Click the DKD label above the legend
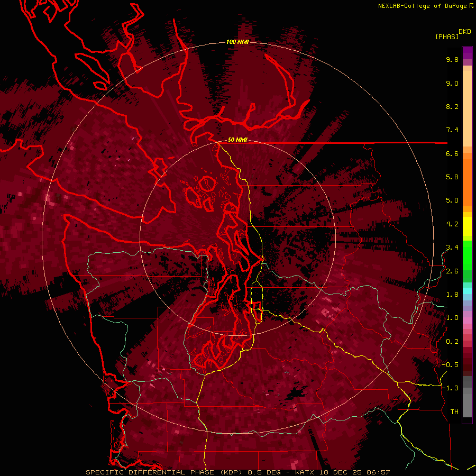The height and width of the screenshot is (476, 476). tap(465, 32)
